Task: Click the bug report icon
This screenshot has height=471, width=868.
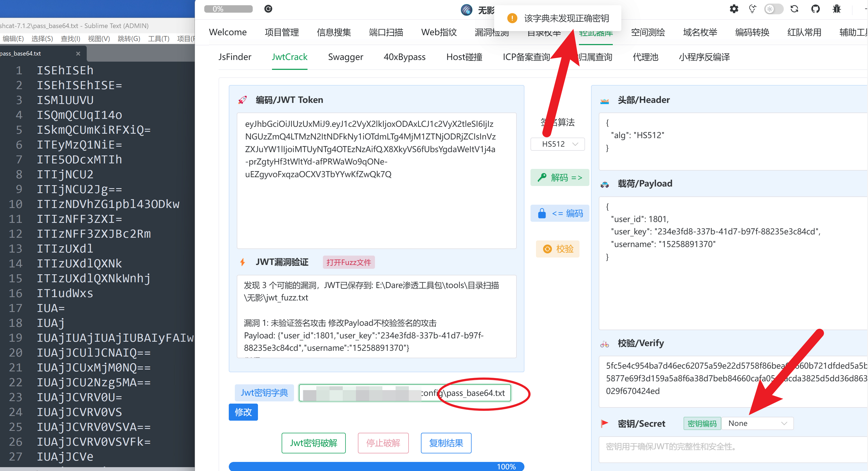Action: click(x=837, y=9)
